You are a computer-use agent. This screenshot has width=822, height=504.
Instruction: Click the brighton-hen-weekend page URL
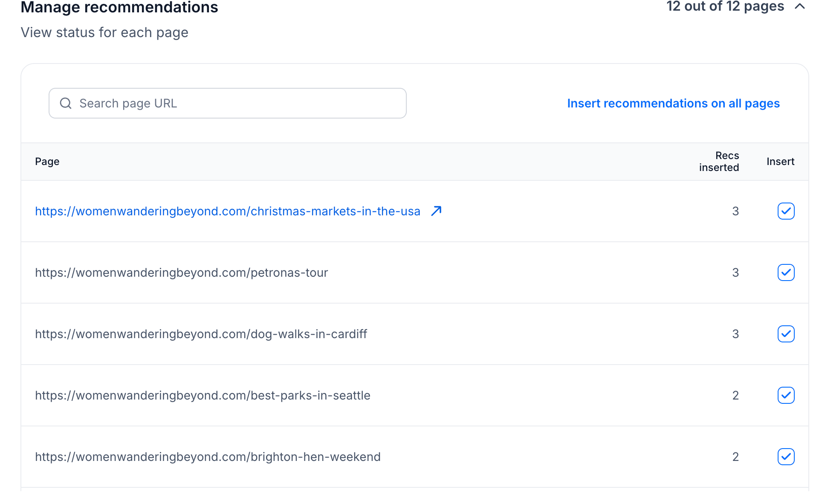[x=208, y=457]
